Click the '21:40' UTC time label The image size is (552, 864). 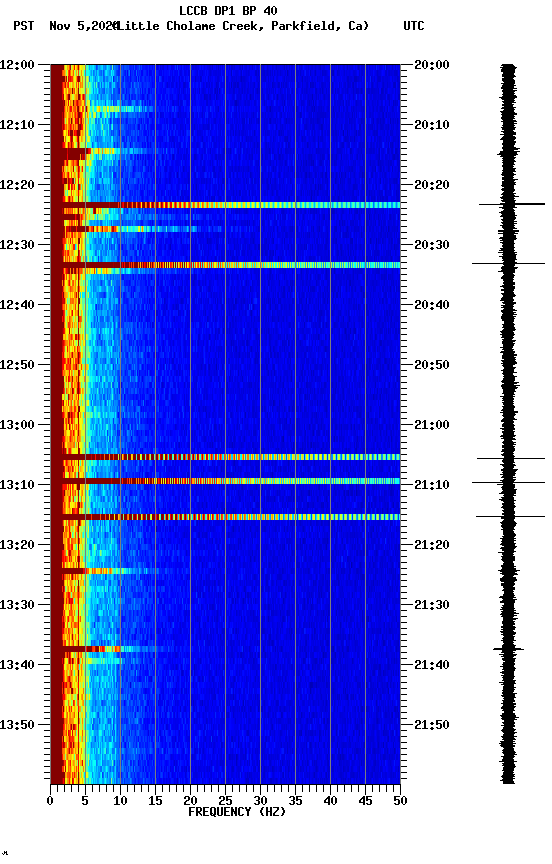tap(432, 666)
